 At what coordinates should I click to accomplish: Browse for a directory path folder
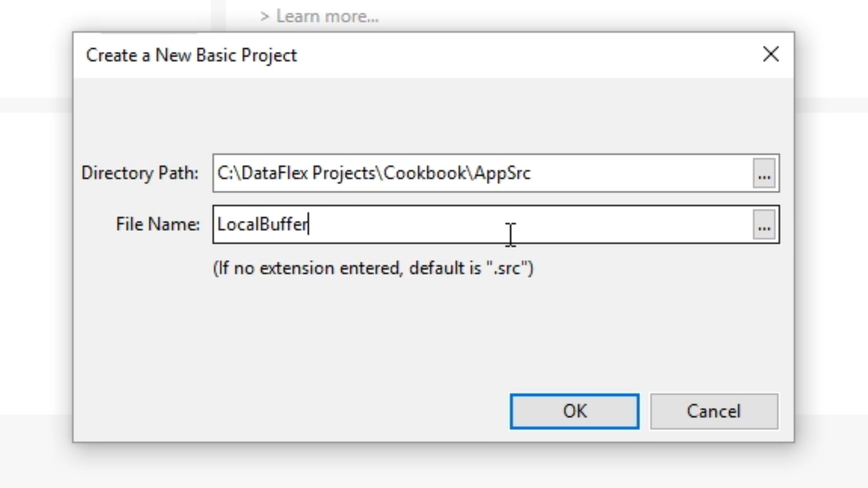click(x=764, y=173)
